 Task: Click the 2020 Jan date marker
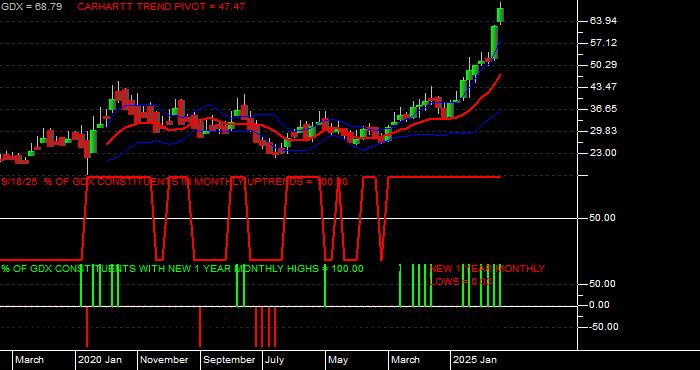tap(100, 360)
